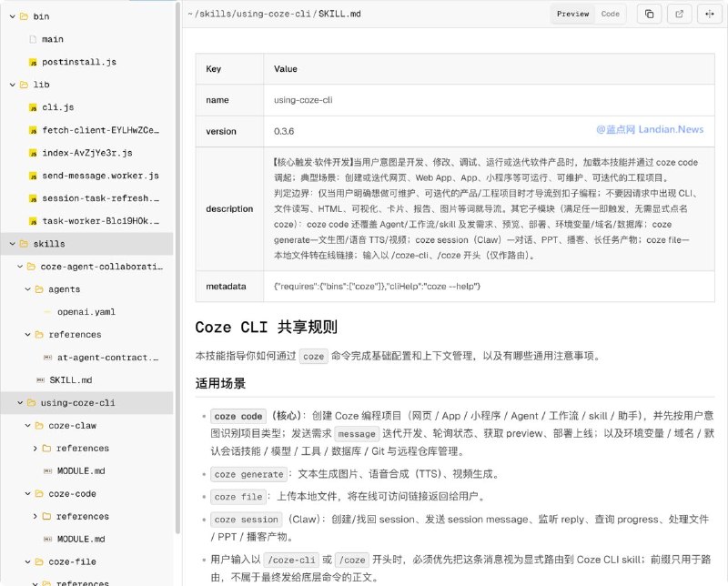Click the 'Coze CLI 共享规则' heading
The width and height of the screenshot is (728, 586).
tap(266, 328)
